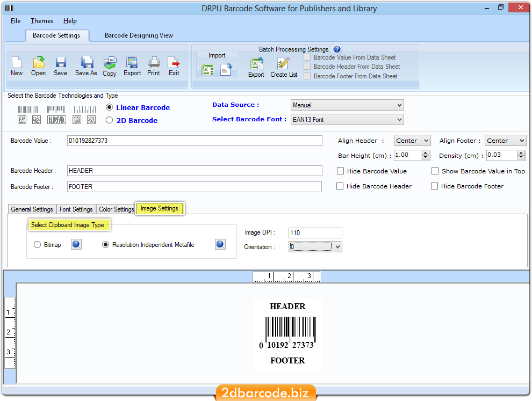Select the Linear Barcode radio button

(x=109, y=107)
